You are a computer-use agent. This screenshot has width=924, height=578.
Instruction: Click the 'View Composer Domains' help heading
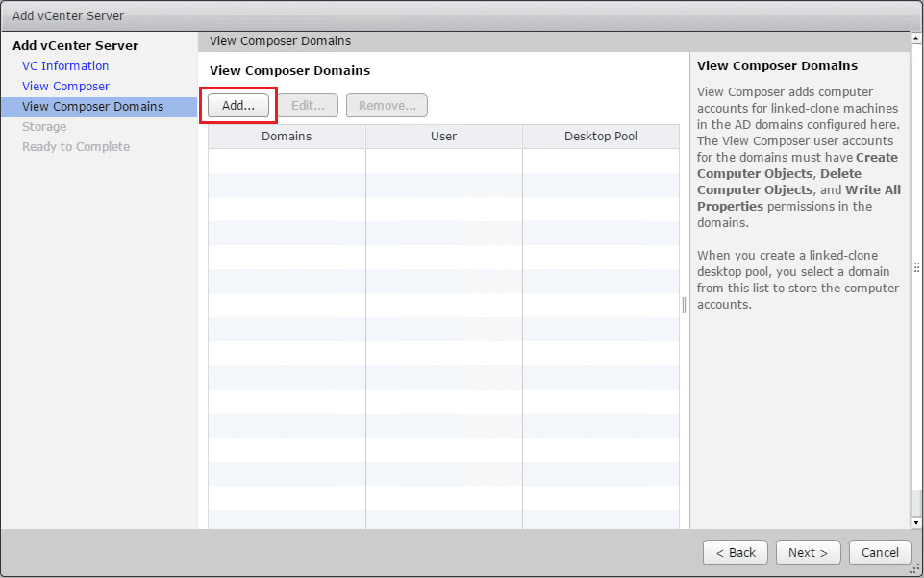(x=777, y=66)
